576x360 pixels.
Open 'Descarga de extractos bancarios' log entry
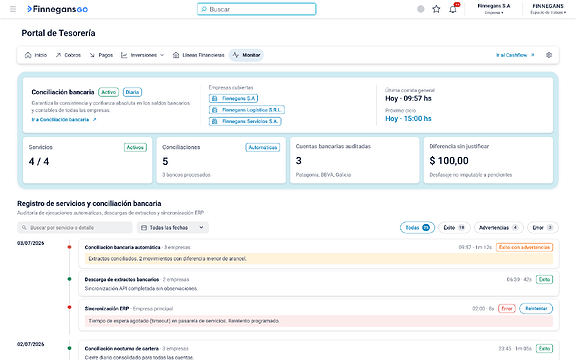click(318, 284)
